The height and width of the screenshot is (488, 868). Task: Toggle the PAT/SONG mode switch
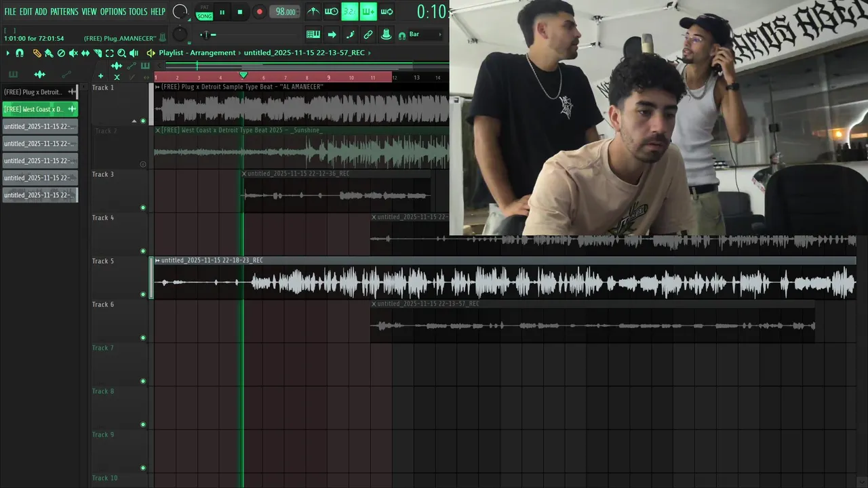click(x=204, y=12)
